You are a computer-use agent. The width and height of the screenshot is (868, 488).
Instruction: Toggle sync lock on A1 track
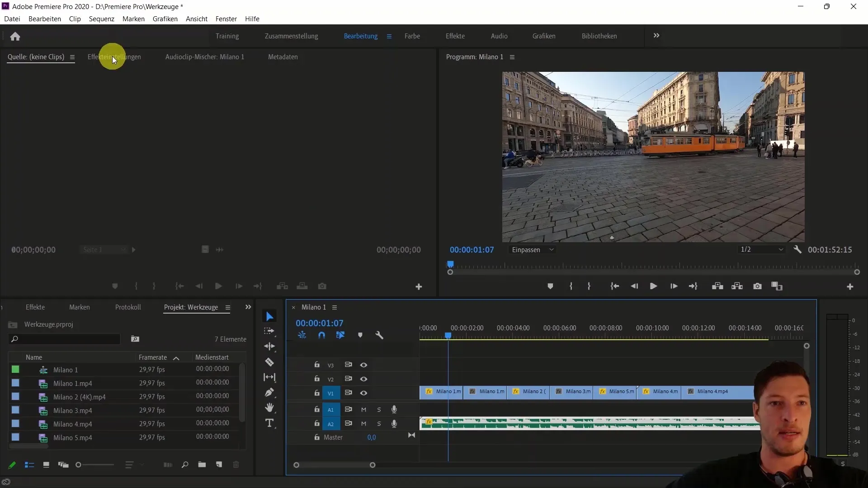(348, 409)
